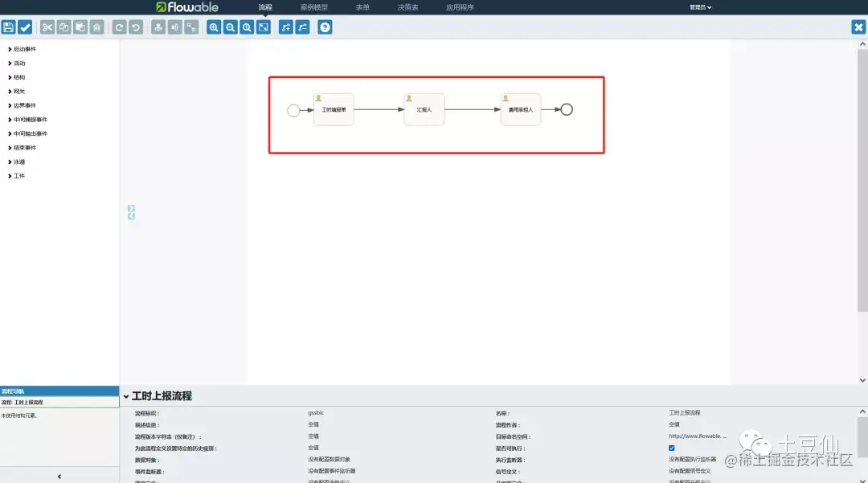Expand the 网关 palette group
This screenshot has height=483, width=868.
coord(17,92)
